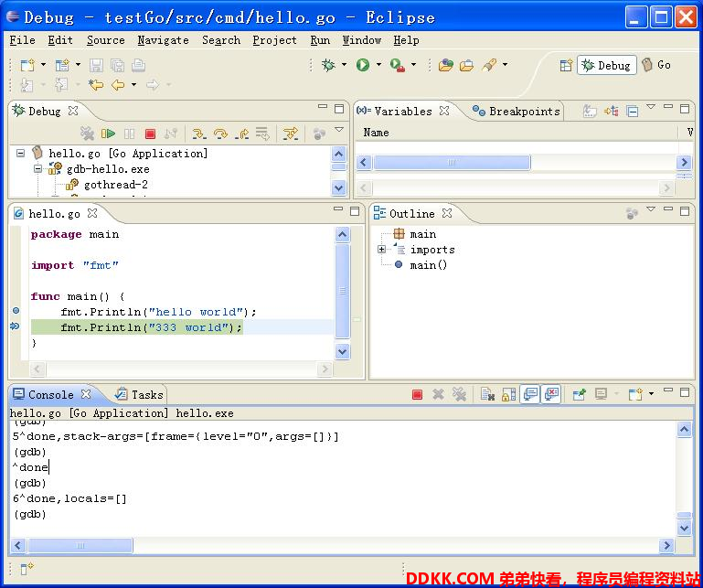Screen dimensions: 703x588
Task: Click the green Run button in toolbar
Action: [363, 65]
